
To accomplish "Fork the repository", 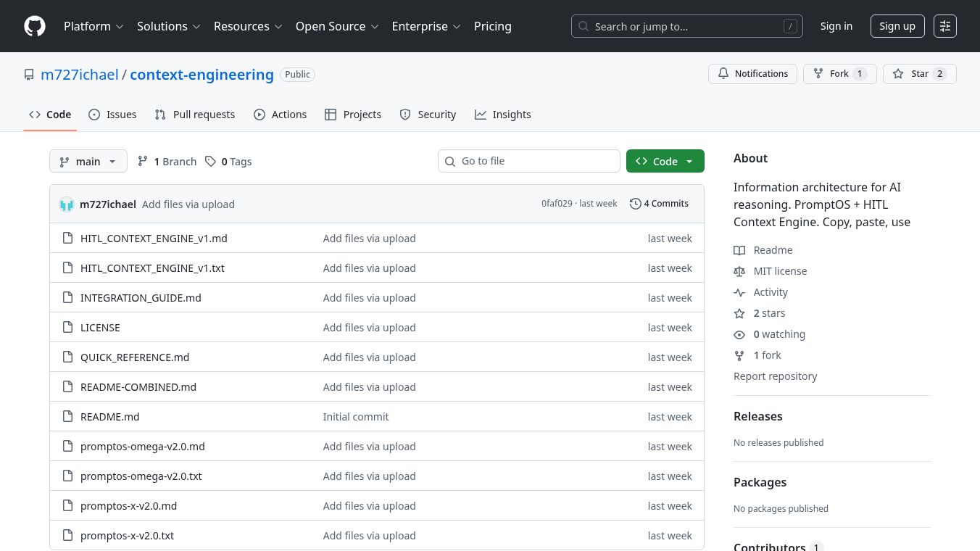I will (839, 74).
